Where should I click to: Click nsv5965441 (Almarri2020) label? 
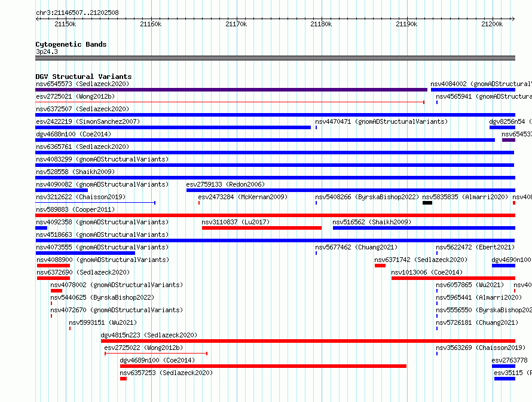coord(479,297)
